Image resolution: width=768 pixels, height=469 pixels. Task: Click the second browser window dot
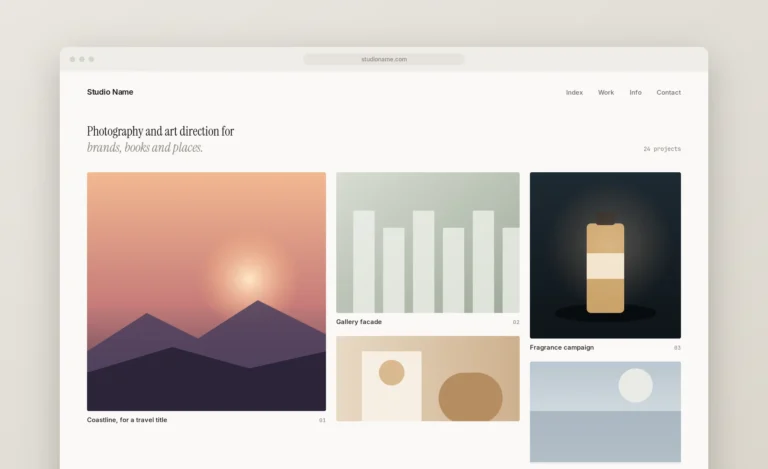click(82, 59)
